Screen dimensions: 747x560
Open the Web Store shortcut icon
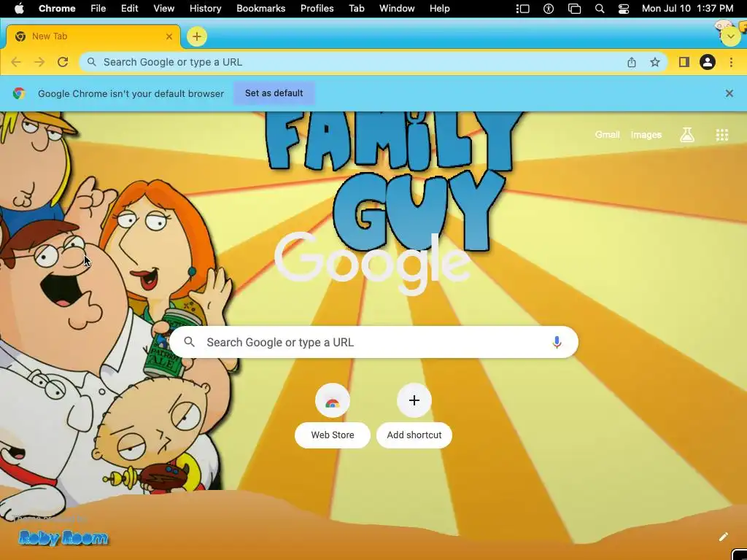coord(333,400)
